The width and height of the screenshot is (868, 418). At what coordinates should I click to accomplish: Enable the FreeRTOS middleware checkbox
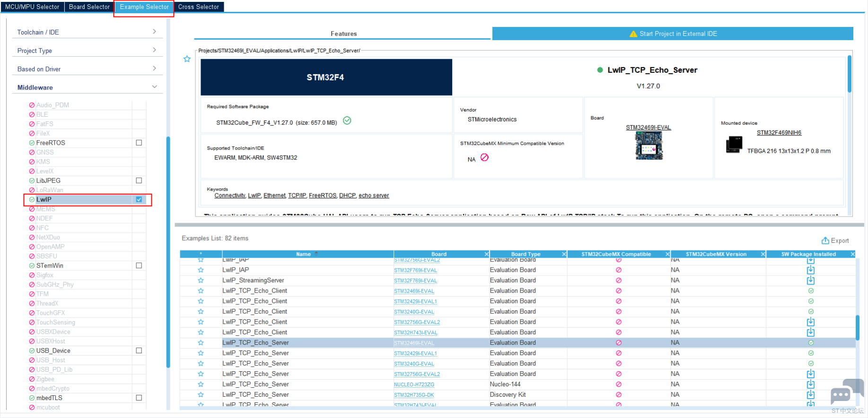pos(139,143)
